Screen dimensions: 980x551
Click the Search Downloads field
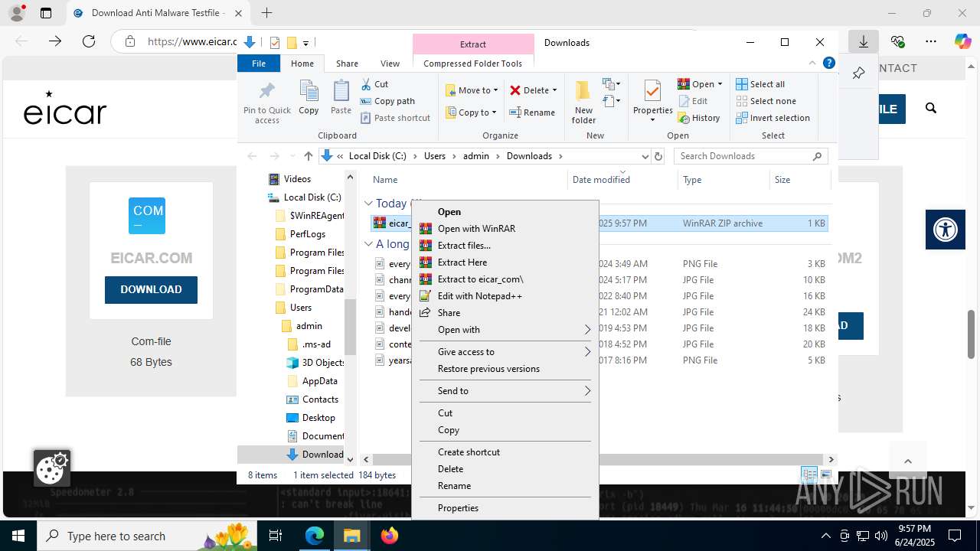750,156
